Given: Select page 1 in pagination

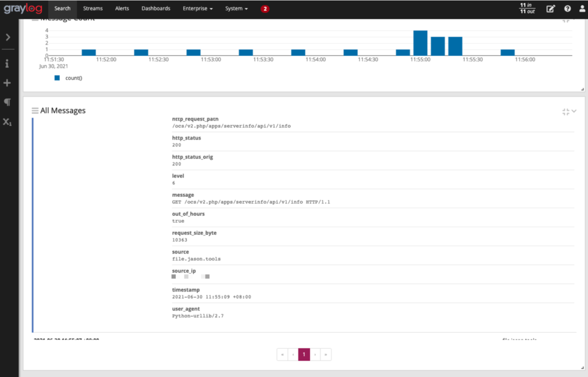Looking at the screenshot, I should [x=304, y=355].
